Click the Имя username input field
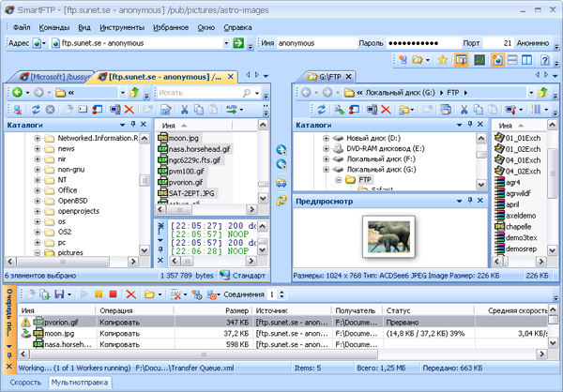This screenshot has width=563, height=392. 317,43
